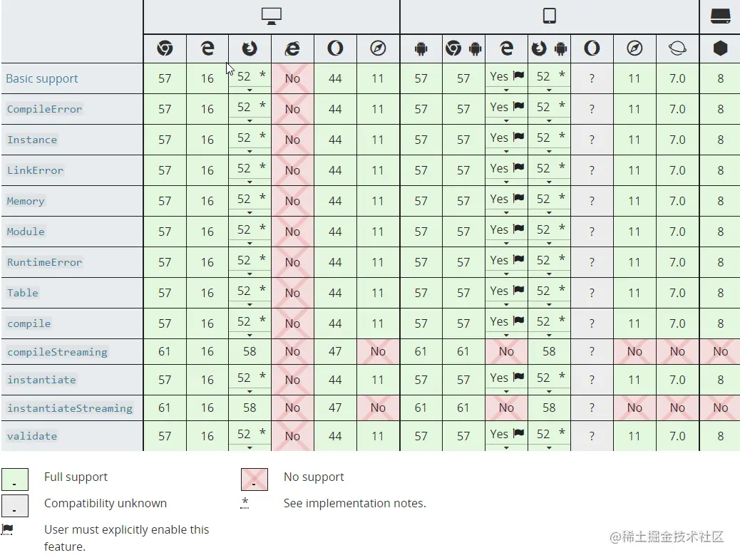Open the compileStreaming link

pos(57,352)
